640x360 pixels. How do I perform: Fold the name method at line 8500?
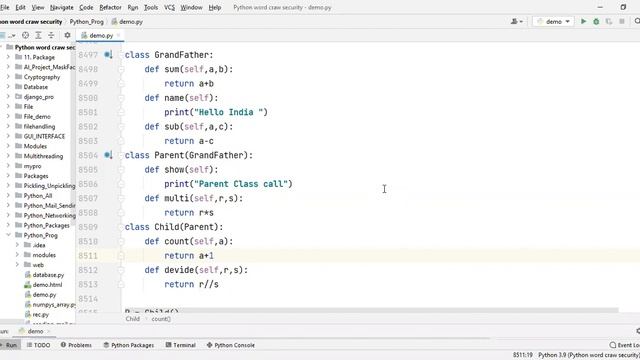(121, 98)
